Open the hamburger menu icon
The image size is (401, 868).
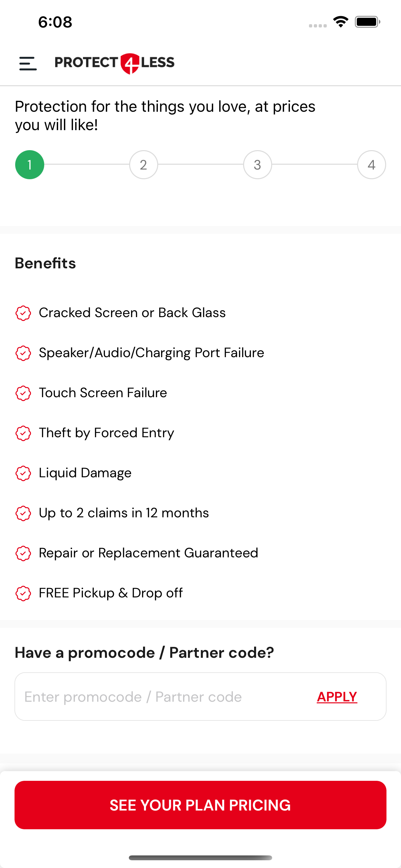point(28,64)
